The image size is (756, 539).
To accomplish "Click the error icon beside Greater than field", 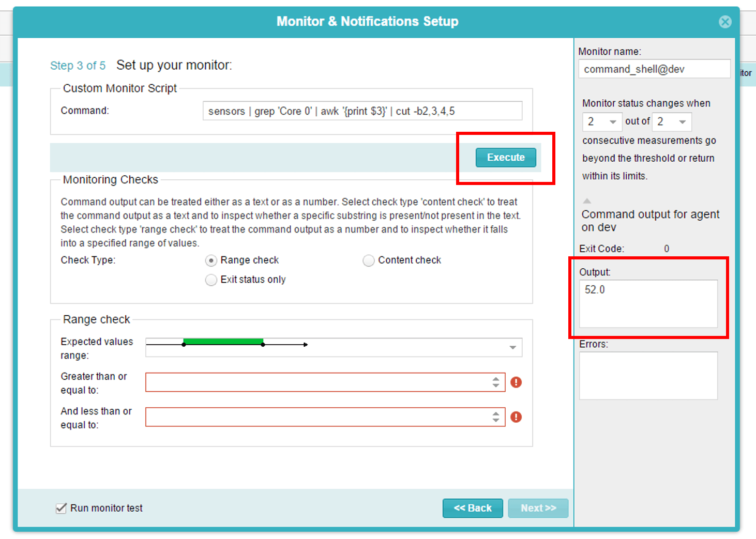I will pos(516,382).
